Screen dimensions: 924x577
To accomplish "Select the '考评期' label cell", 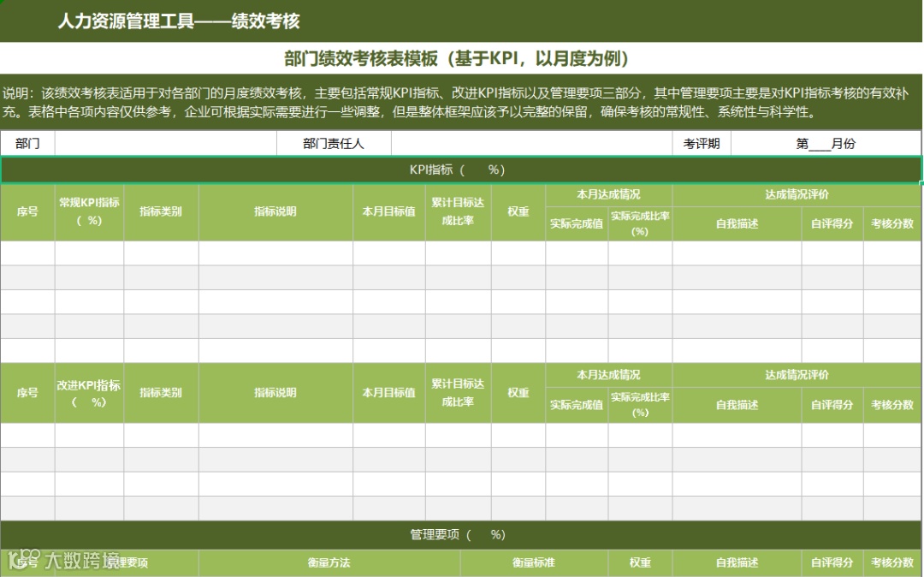I will point(702,143).
